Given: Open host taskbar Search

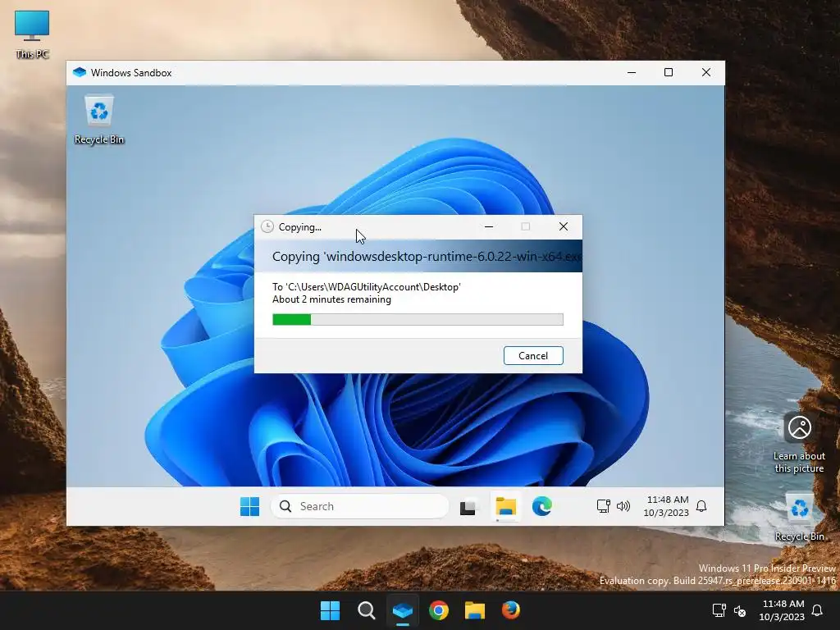Looking at the screenshot, I should 367,610.
